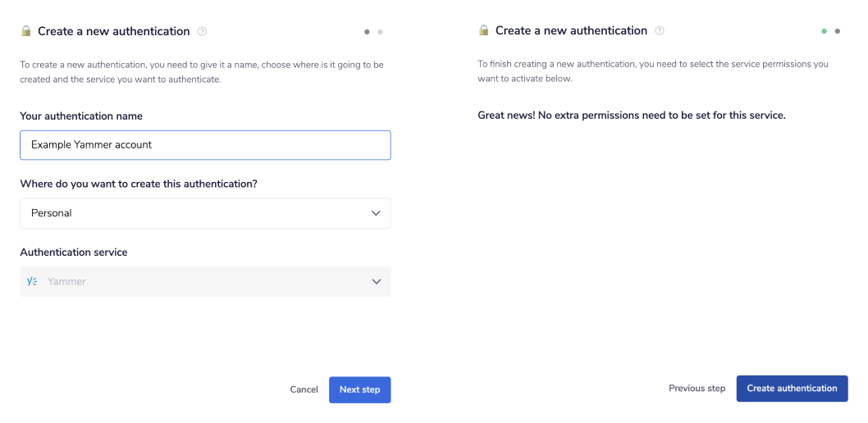Expand the Personal location dropdown
This screenshot has height=423, width=868.
pos(205,213)
